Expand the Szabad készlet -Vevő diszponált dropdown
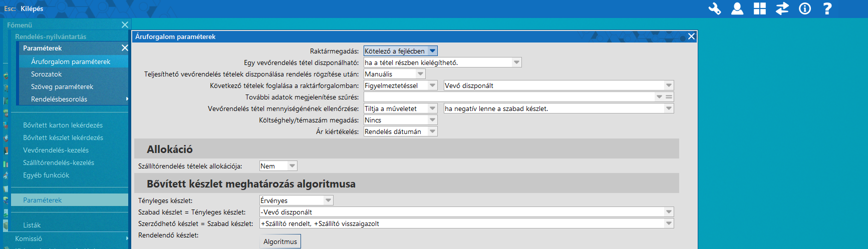This screenshot has height=249, width=868. click(x=669, y=212)
